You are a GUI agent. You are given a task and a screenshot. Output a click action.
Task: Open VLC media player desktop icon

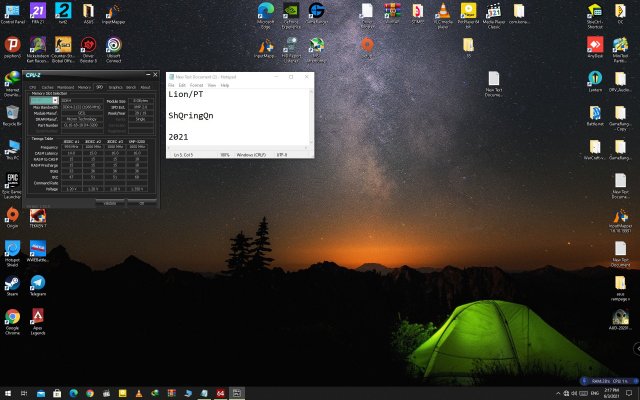click(x=443, y=11)
